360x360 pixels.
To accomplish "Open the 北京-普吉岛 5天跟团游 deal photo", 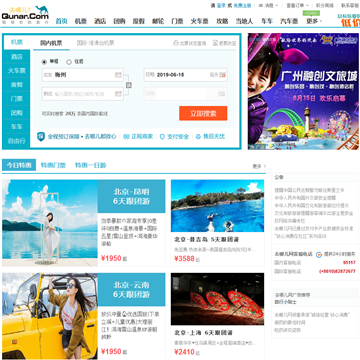I will coord(217,206).
